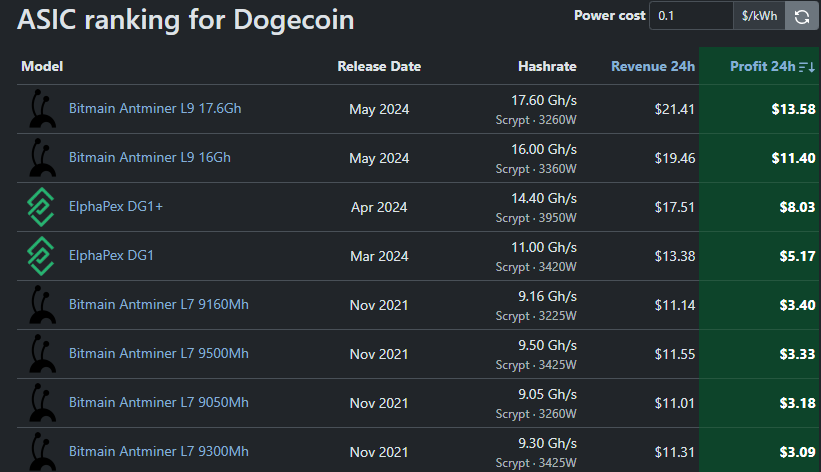The width and height of the screenshot is (821, 472).
Task: Click the $11.01 revenue value
Action: coord(674,403)
